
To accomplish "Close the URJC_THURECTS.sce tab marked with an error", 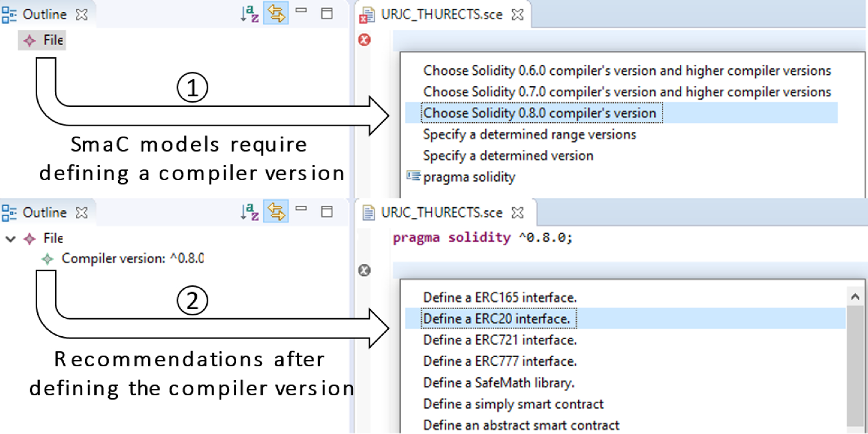I will pos(518,15).
